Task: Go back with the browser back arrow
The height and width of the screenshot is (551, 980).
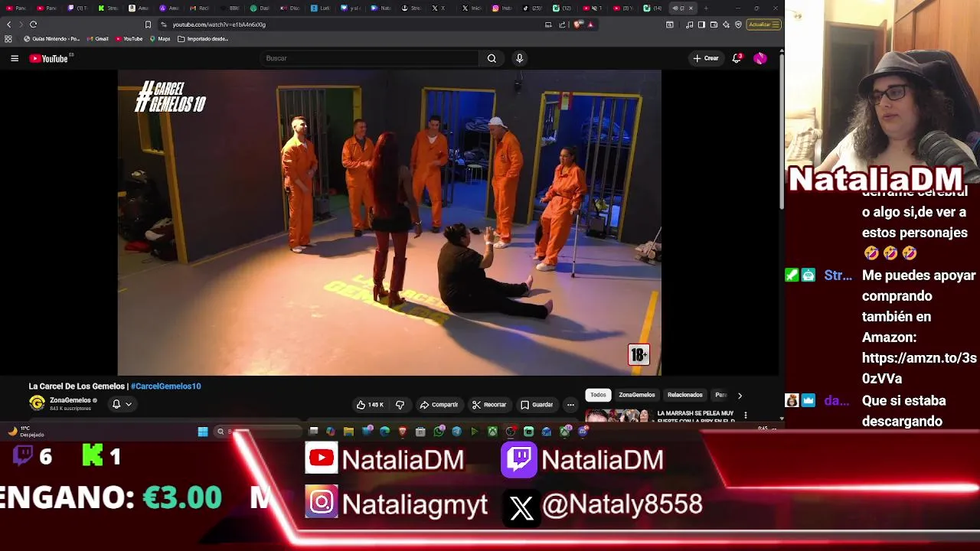Action: 9,24
